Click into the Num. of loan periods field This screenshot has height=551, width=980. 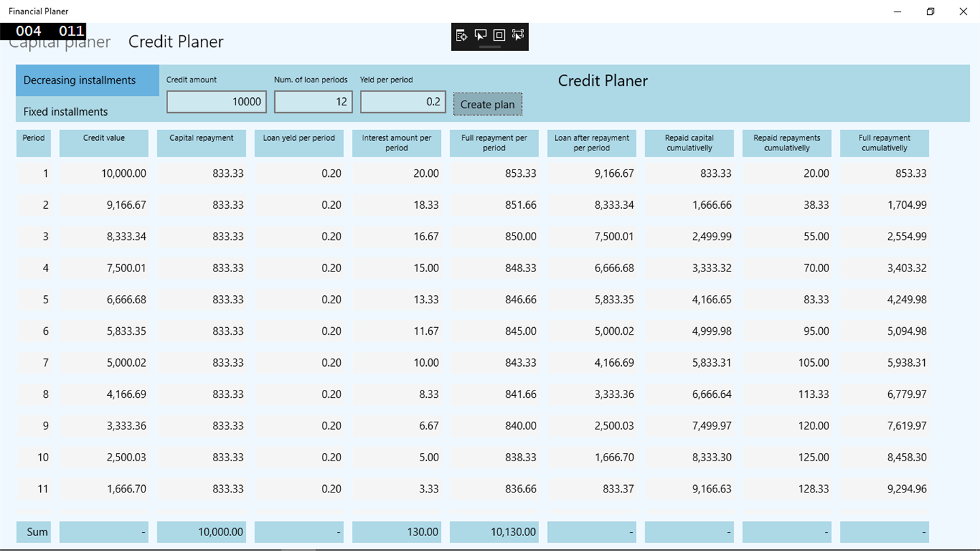[313, 102]
